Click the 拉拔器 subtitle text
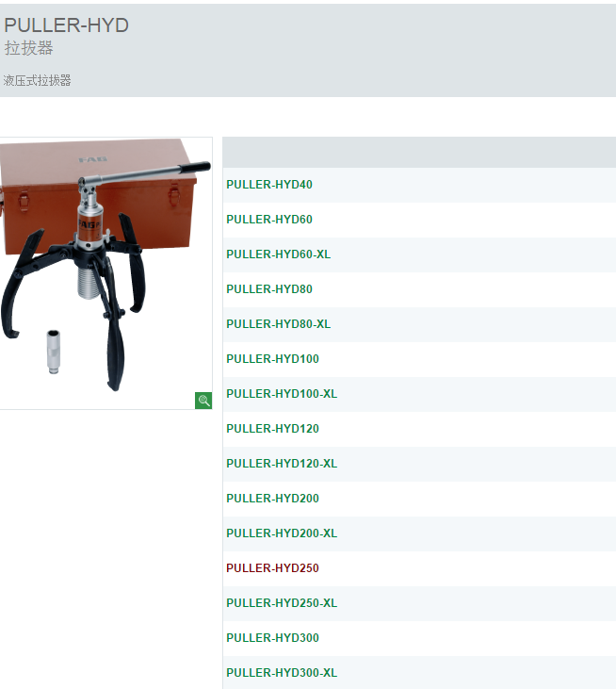 (28, 48)
